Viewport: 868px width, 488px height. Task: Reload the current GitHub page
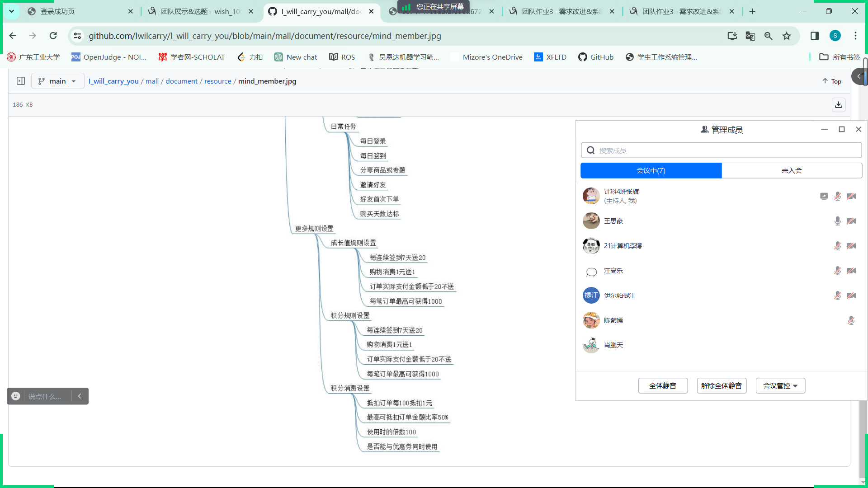point(53,36)
